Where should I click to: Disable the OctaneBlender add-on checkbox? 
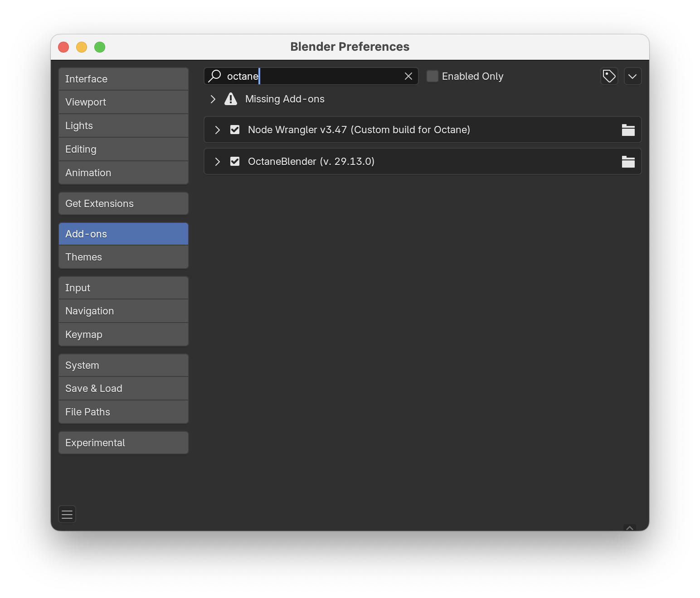[235, 161]
